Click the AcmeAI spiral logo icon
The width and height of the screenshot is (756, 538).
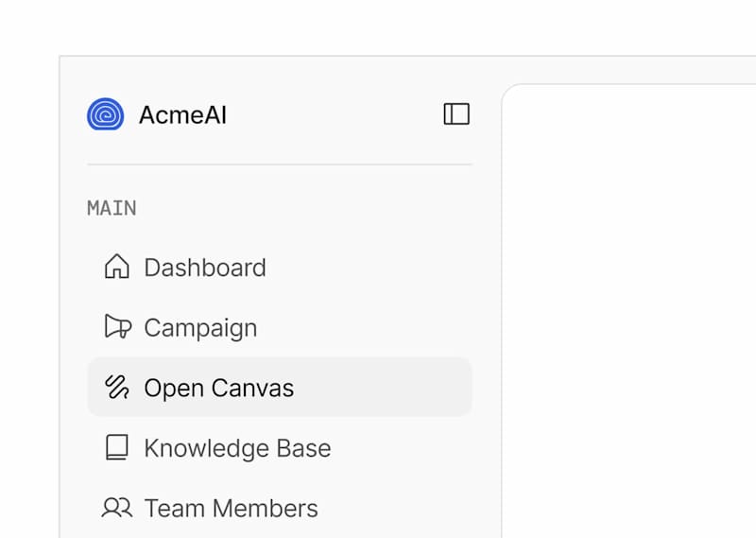click(x=105, y=114)
